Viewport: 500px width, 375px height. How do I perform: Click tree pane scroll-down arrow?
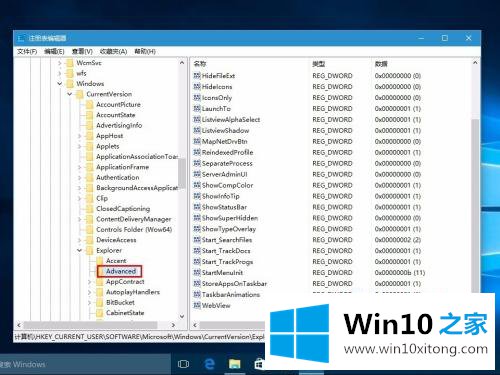coord(182,316)
